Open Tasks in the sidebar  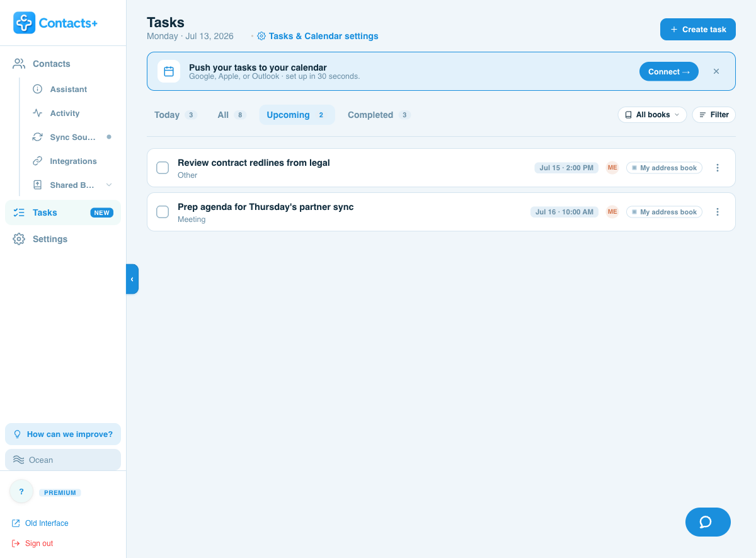[63, 212]
